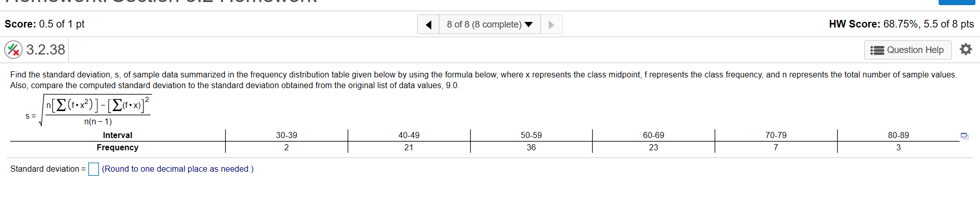Click the blue button at top right
980x215 pixels.
click(x=957, y=2)
